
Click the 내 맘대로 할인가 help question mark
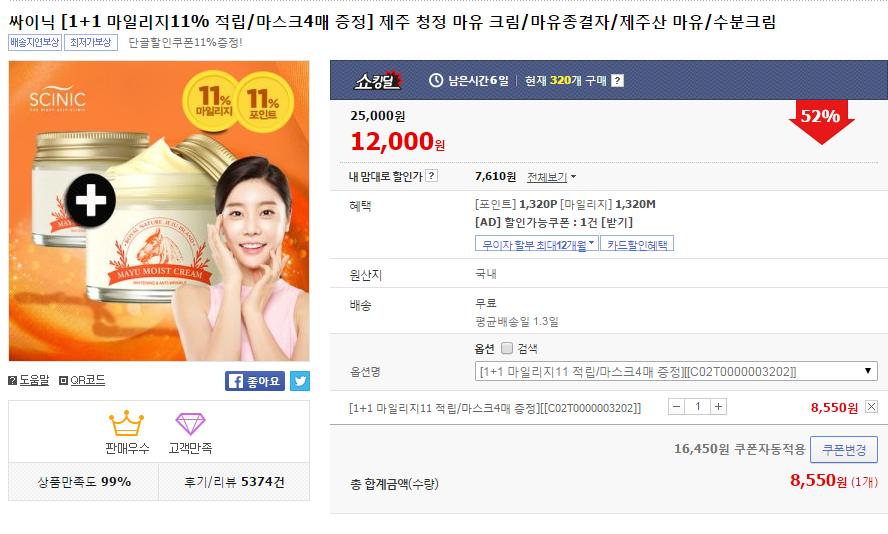[431, 176]
